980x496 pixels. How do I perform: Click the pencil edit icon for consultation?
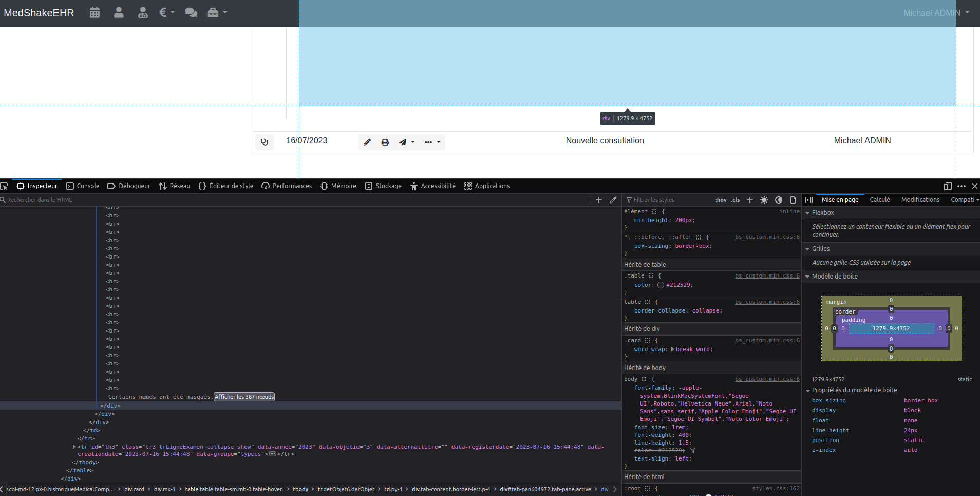click(x=367, y=142)
